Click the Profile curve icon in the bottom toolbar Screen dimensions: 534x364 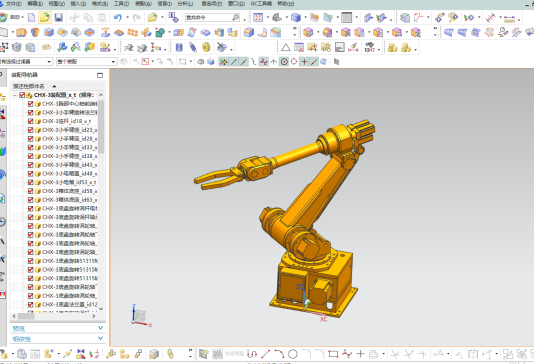[x=252, y=354]
